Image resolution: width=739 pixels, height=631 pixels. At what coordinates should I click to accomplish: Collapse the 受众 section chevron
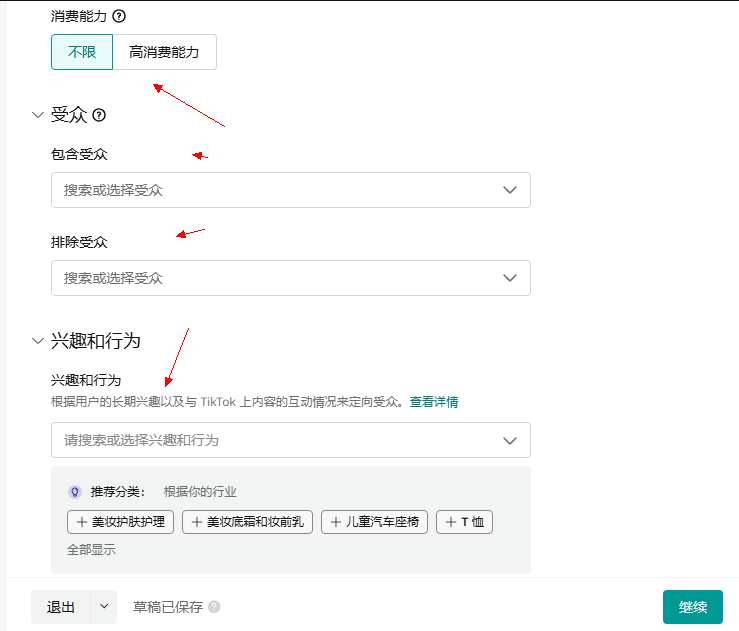pos(38,115)
